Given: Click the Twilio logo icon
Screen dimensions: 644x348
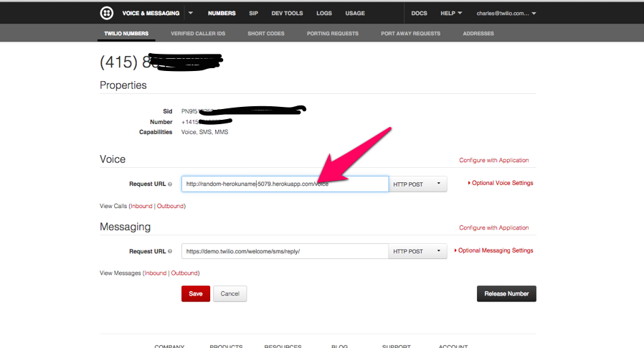Looking at the screenshot, I should [x=107, y=13].
